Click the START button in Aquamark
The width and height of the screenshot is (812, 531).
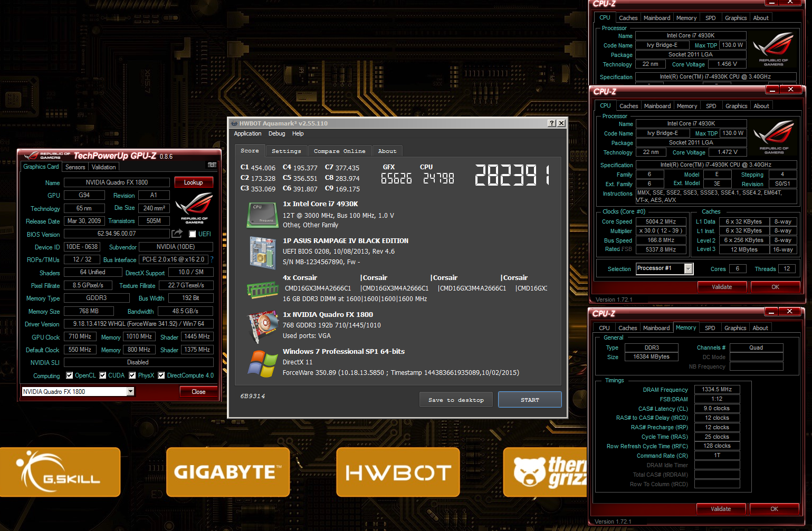pyautogui.click(x=530, y=400)
